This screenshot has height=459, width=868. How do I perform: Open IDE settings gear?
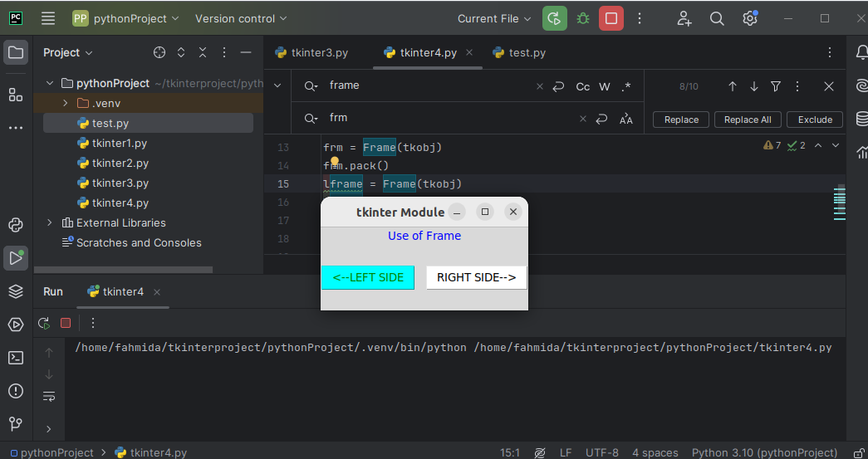749,18
